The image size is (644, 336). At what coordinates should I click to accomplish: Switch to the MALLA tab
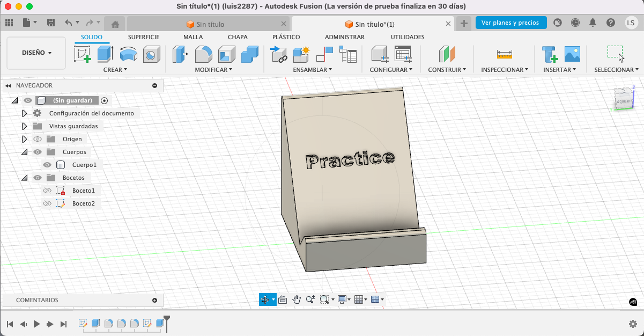pyautogui.click(x=193, y=37)
